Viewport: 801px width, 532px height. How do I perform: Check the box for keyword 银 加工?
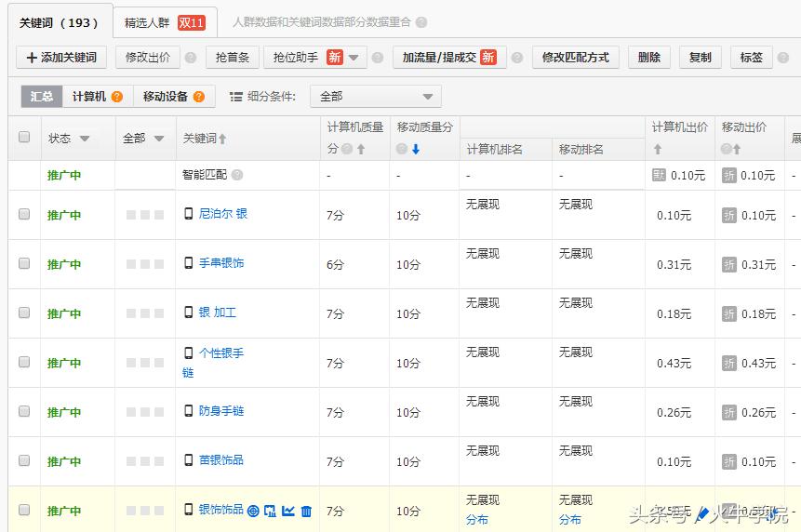[x=24, y=313]
